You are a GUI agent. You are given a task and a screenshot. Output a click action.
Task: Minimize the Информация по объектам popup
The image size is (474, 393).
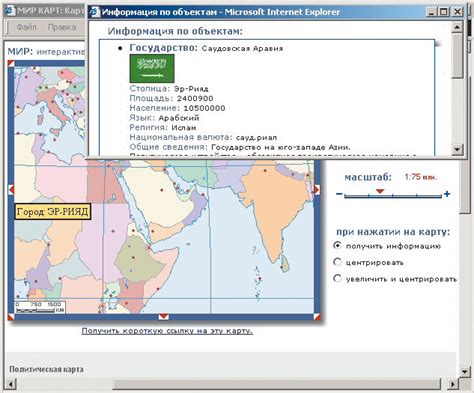(x=431, y=12)
